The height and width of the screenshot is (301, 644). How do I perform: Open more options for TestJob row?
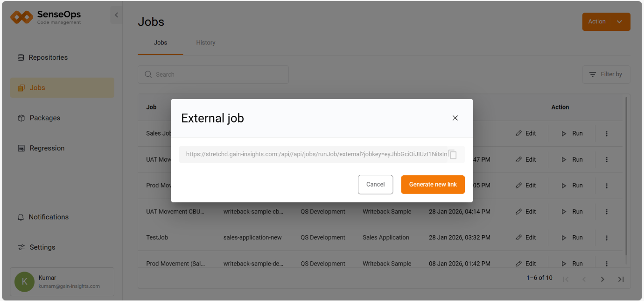[x=607, y=238]
